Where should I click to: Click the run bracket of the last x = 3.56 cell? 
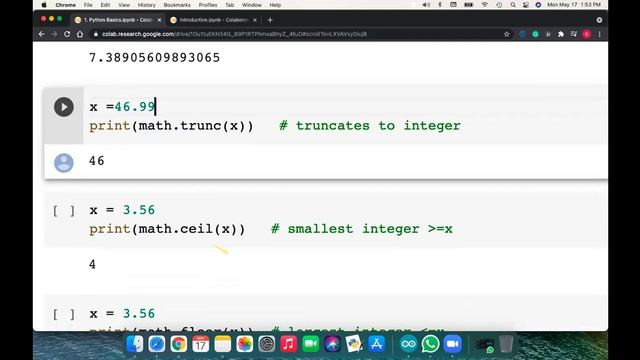tap(64, 314)
